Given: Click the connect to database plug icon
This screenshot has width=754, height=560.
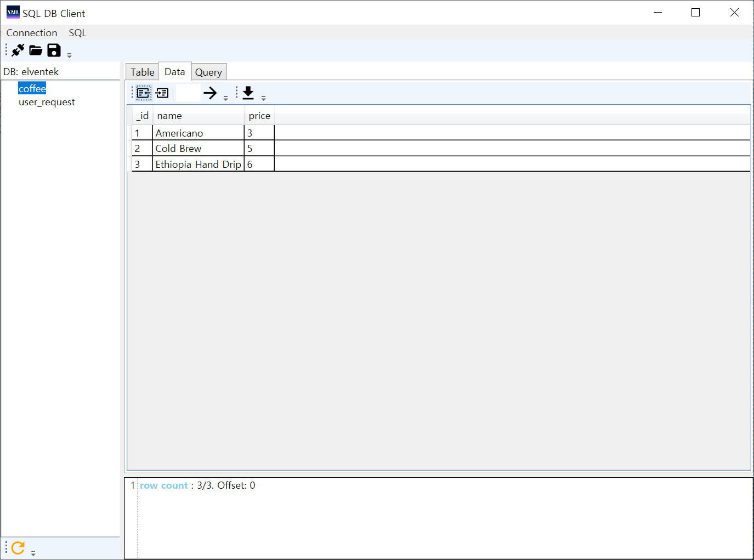Looking at the screenshot, I should tap(18, 50).
